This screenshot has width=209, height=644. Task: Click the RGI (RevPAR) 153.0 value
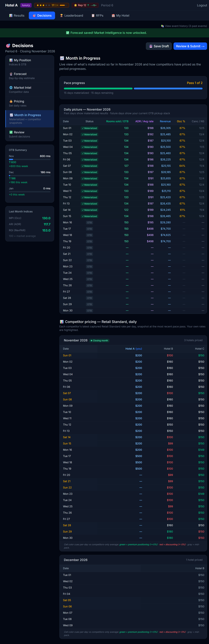pyautogui.click(x=46, y=231)
